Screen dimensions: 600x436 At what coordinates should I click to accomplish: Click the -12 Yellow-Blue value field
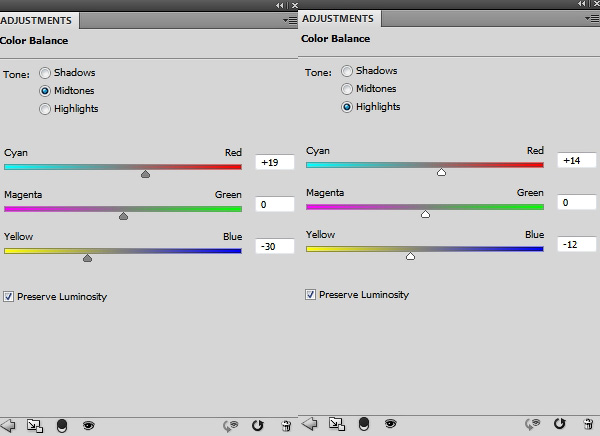point(577,244)
